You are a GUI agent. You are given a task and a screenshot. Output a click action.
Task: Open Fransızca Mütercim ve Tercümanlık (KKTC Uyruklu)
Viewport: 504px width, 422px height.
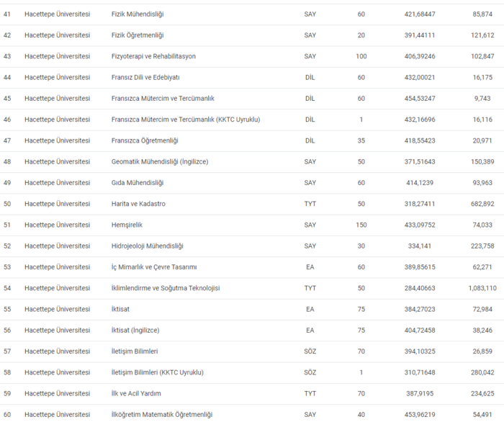tap(186, 120)
